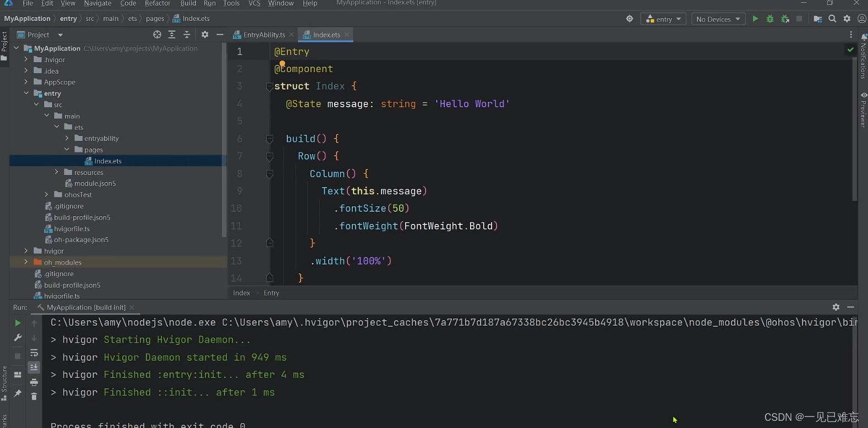868x428 pixels.
Task: Click the Project panel vertical scrollbar
Action: pos(224,140)
